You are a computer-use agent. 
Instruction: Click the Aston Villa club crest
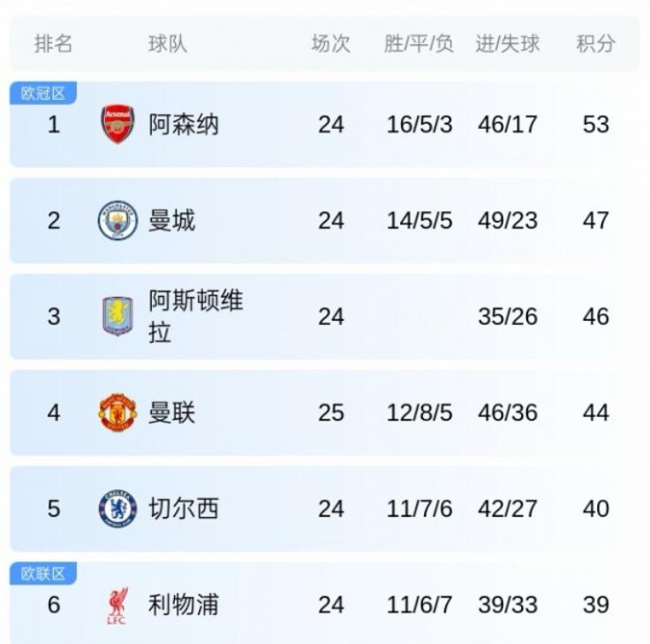click(x=117, y=316)
